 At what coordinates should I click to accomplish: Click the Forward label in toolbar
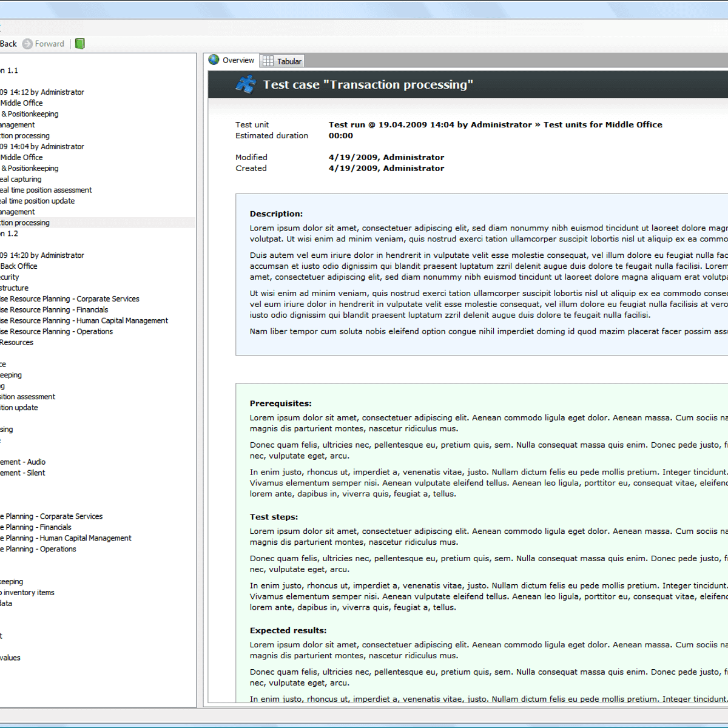click(50, 44)
